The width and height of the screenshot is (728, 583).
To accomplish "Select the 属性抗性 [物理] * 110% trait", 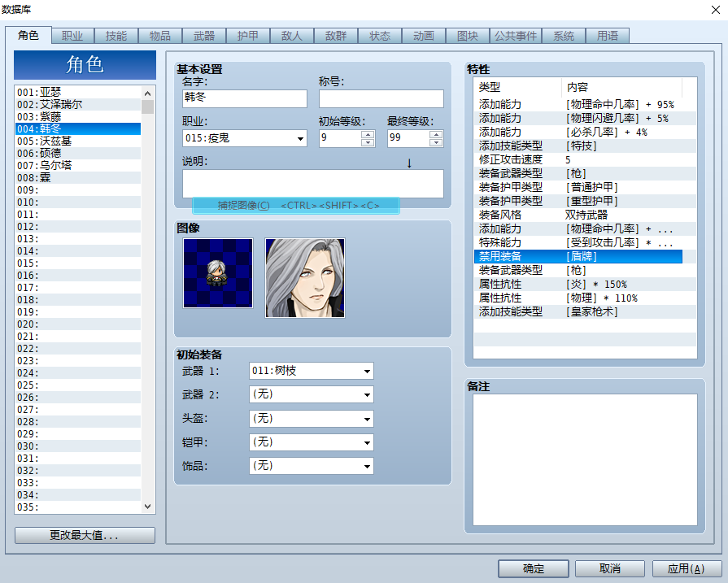I will [x=585, y=298].
